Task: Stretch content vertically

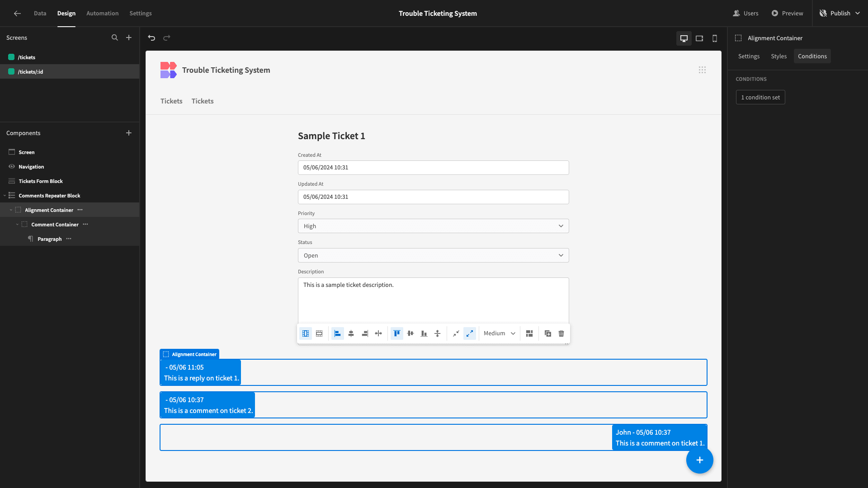Action: pyautogui.click(x=438, y=333)
